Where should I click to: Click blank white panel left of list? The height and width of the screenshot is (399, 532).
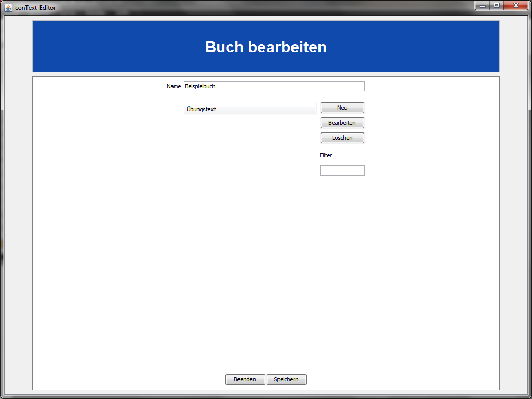point(104,234)
